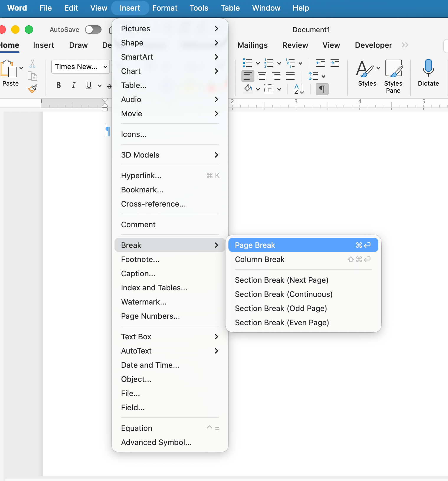Choose Section Break (Continuous)
448x481 pixels.
[284, 294]
